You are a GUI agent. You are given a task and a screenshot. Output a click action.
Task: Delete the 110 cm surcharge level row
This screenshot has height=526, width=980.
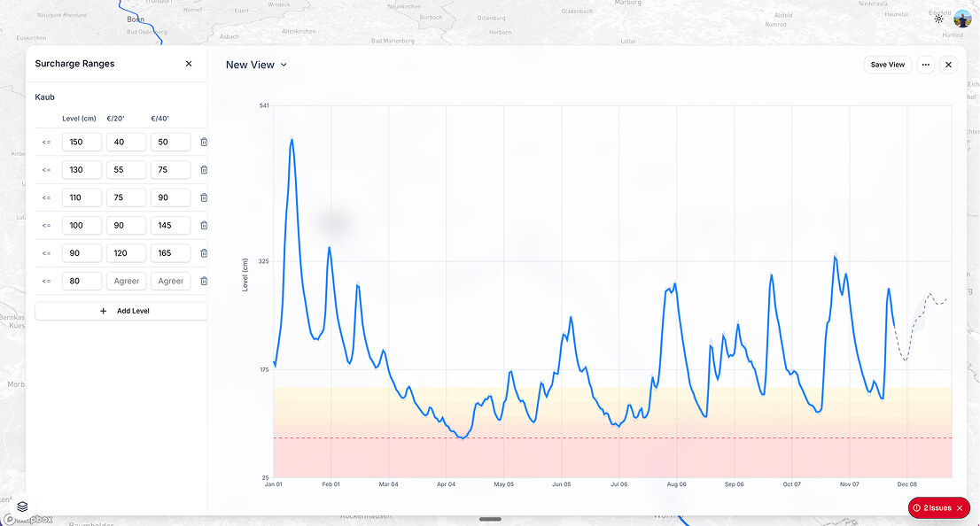pyautogui.click(x=204, y=197)
